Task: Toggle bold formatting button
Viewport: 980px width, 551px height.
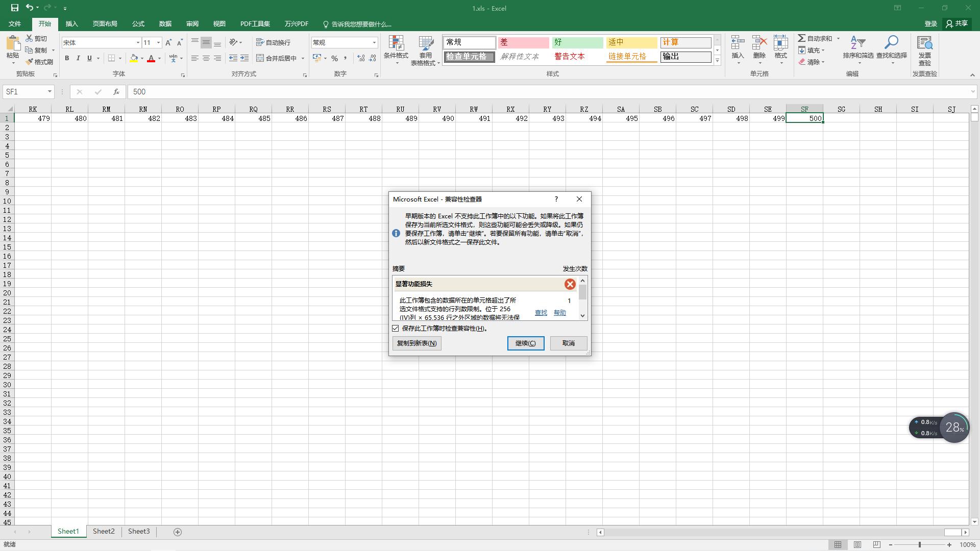Action: (x=67, y=58)
